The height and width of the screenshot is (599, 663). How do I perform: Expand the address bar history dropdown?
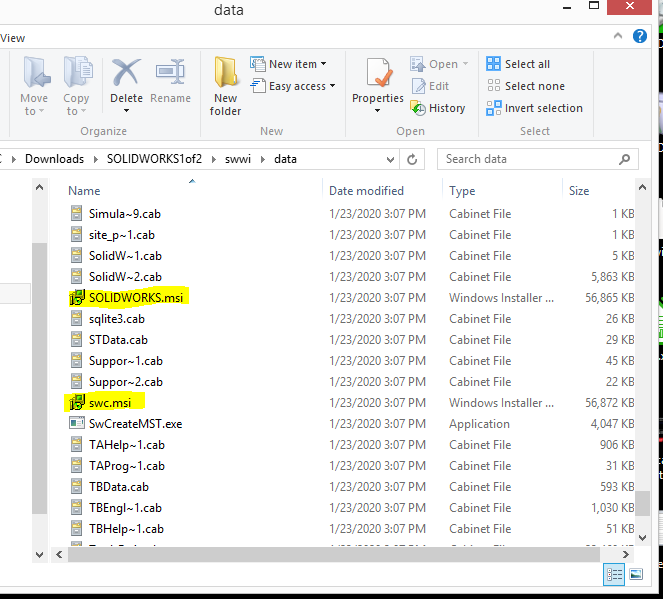point(390,160)
